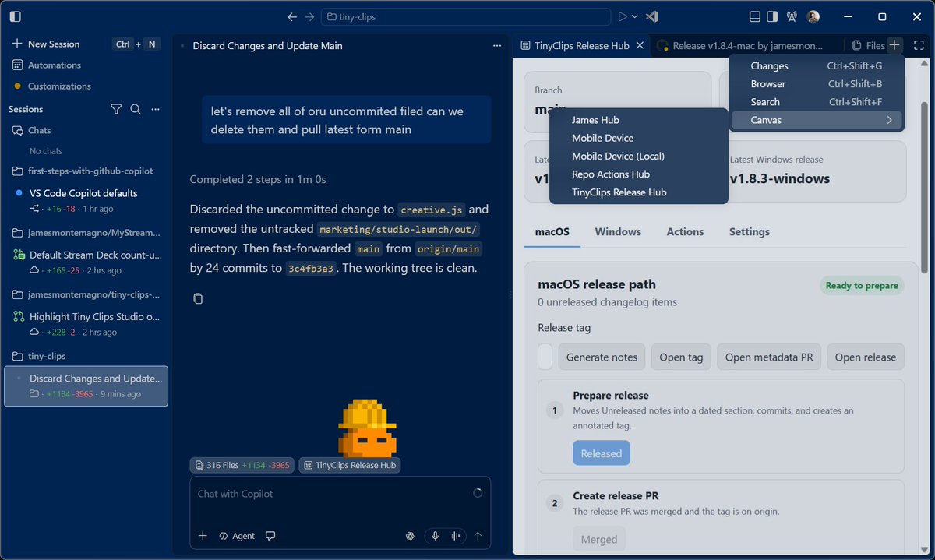The width and height of the screenshot is (935, 560).
Task: Open the model picker icon
Action: [x=410, y=536]
